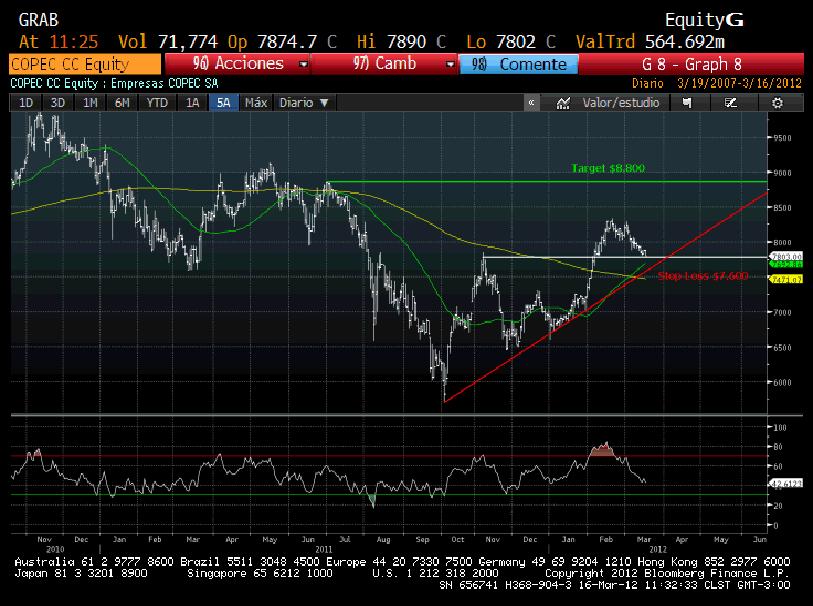Screen dimensions: 813x606
Task: Select the Máx range tab
Action: [x=256, y=103]
